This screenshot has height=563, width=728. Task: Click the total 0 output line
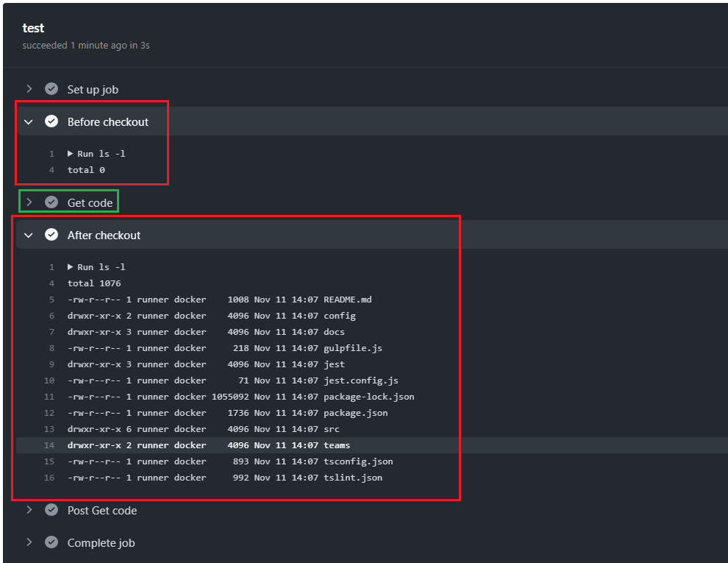point(86,170)
